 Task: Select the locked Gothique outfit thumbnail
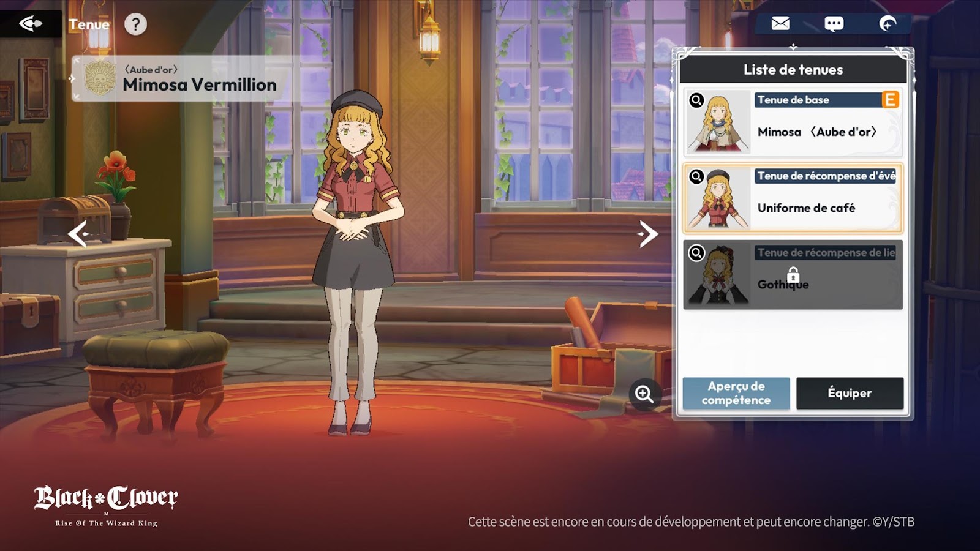718,274
